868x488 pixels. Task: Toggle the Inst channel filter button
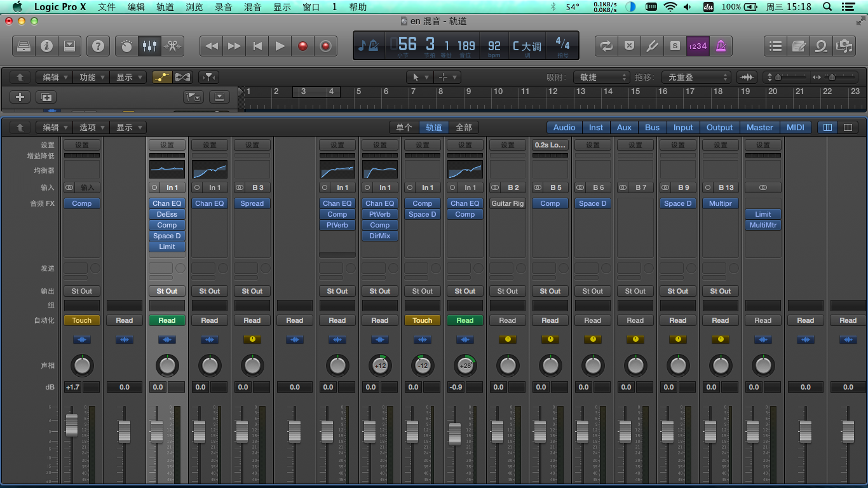point(596,127)
